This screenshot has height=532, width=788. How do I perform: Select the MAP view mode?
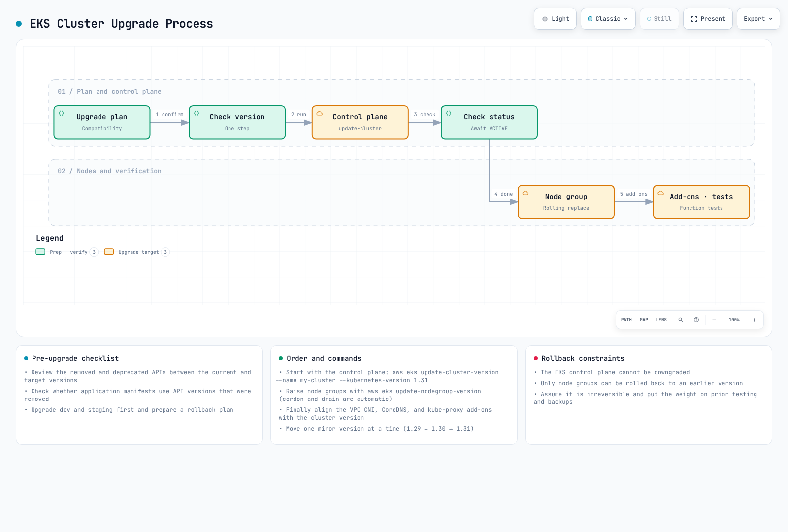pos(644,320)
